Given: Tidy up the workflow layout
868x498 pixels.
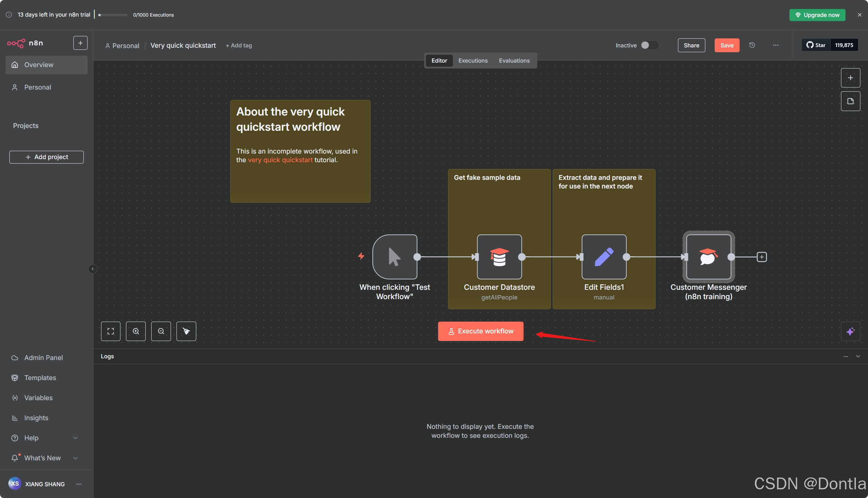Looking at the screenshot, I should pos(186,331).
